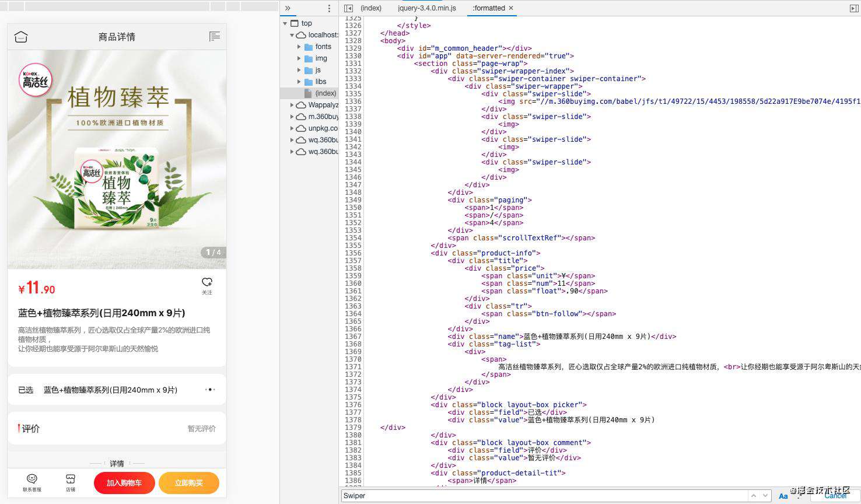This screenshot has width=861, height=504.
Task: Click the 暂无评价 text
Action: (202, 429)
